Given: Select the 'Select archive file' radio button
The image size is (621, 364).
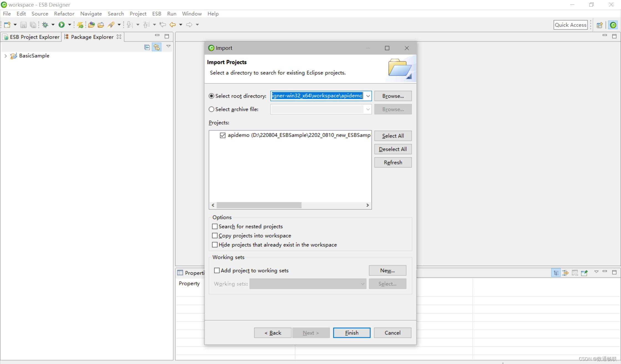Looking at the screenshot, I should click(x=212, y=109).
